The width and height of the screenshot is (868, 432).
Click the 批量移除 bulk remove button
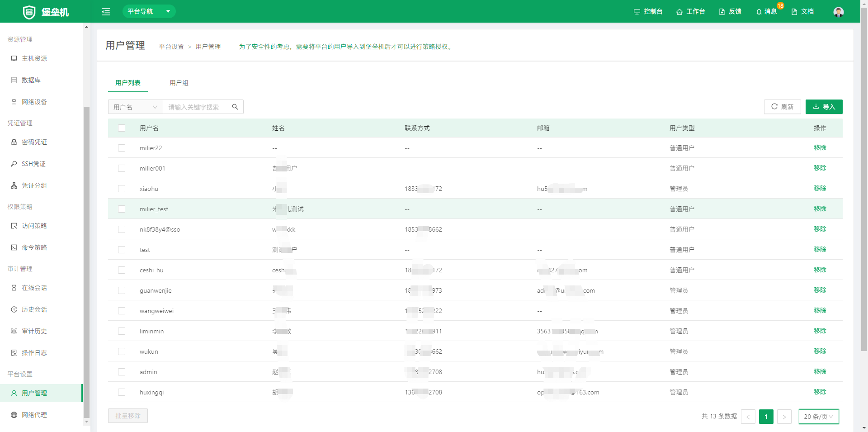[x=128, y=416]
